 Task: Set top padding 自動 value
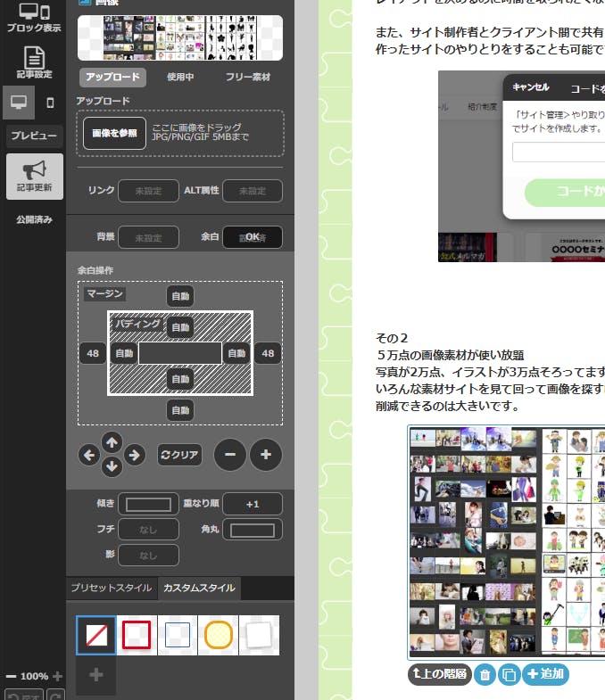point(180,327)
